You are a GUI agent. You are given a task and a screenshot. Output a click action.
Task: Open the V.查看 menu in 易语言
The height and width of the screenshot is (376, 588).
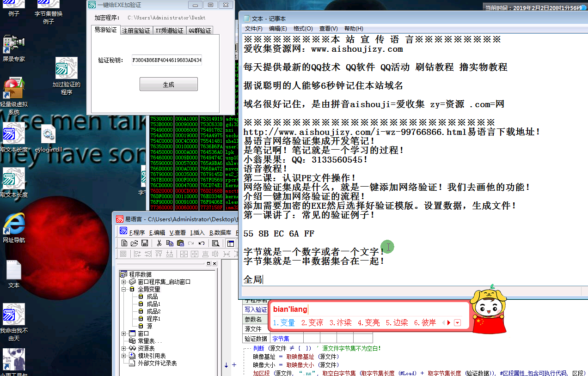(178, 232)
